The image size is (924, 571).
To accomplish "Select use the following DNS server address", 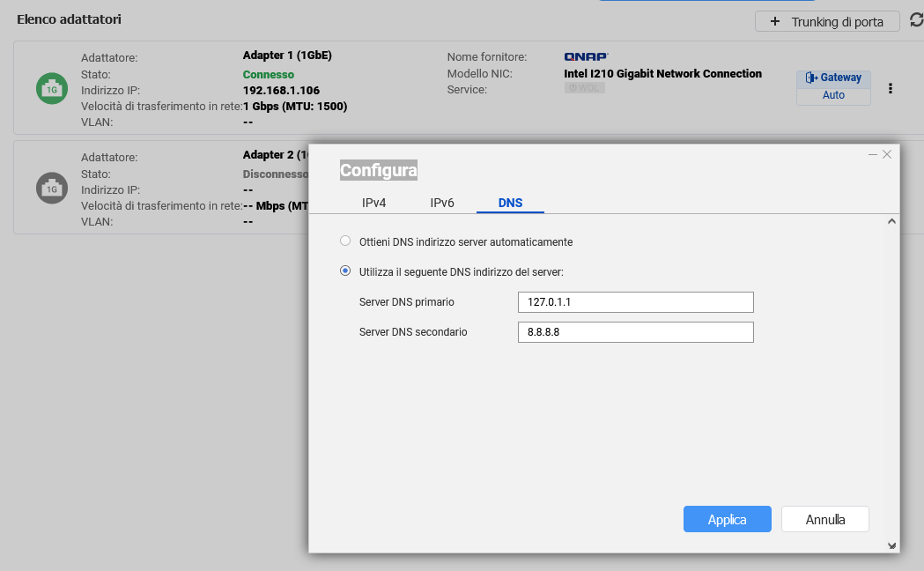I will coord(345,271).
